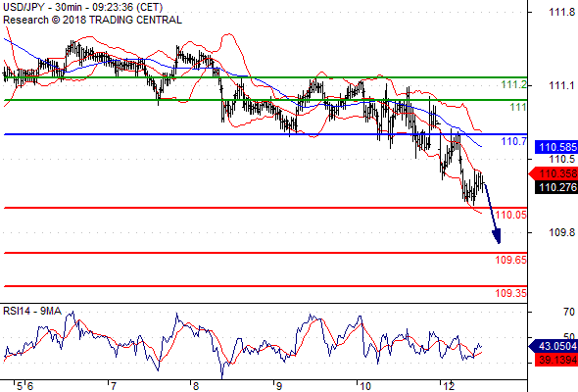Click the 111.1 price axis value
Viewport: 578px width, 392px height.
click(x=561, y=85)
